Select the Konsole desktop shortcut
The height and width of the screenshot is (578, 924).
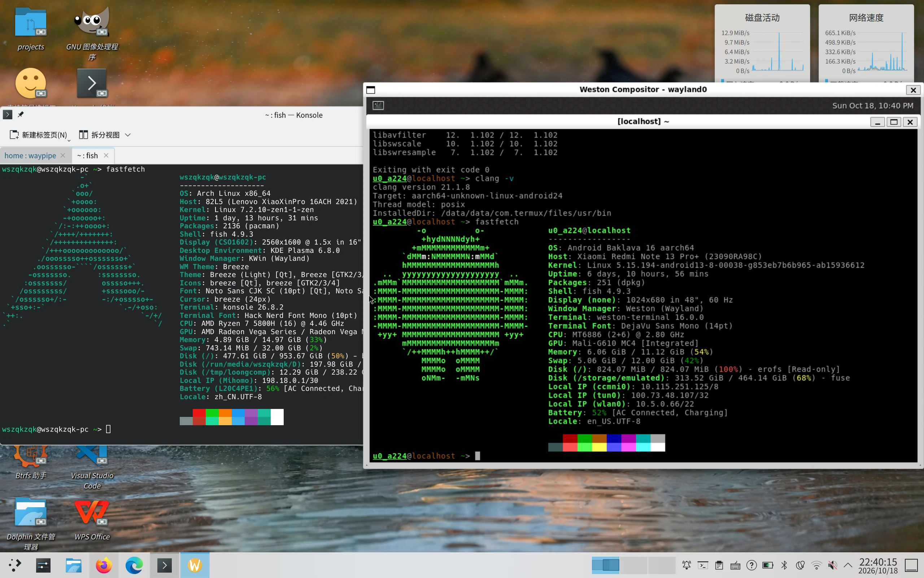click(x=92, y=83)
